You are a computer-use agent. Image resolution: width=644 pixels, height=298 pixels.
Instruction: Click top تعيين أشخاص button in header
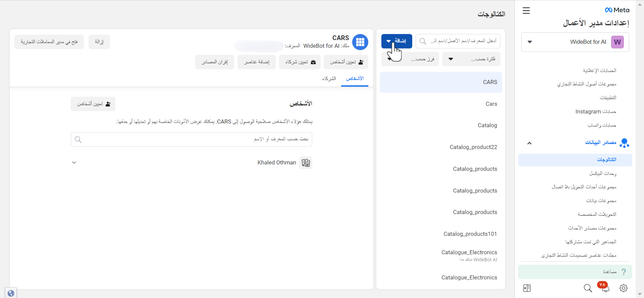click(x=346, y=62)
